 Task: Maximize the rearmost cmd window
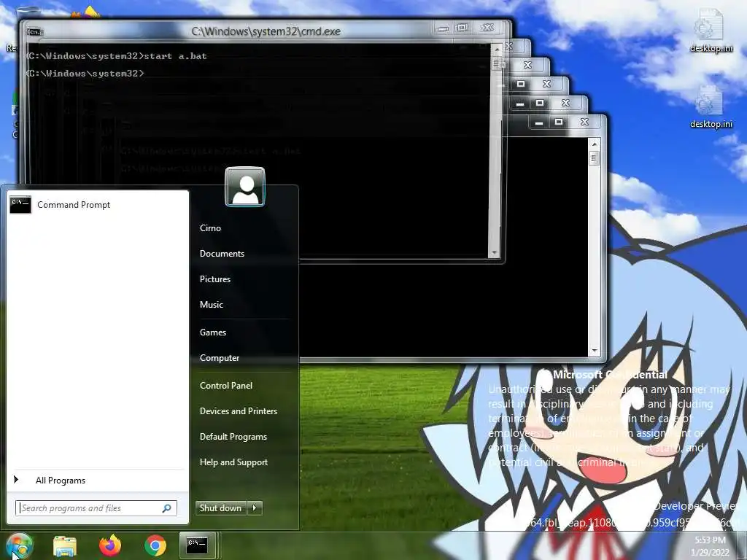[559, 122]
